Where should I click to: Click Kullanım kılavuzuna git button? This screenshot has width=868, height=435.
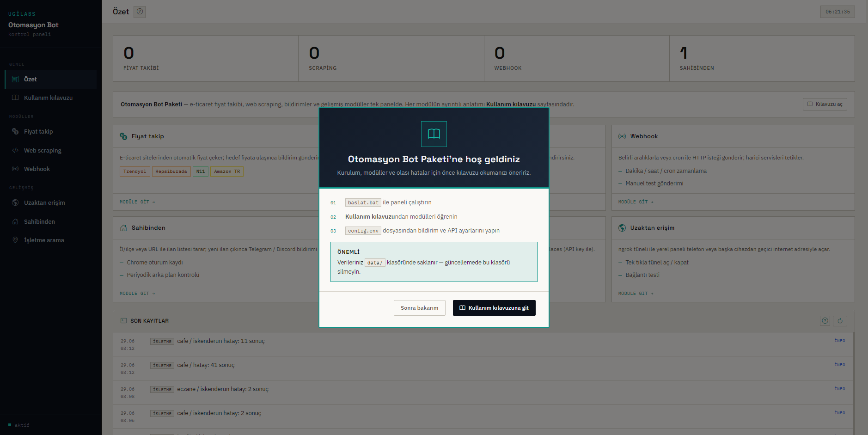(x=494, y=308)
